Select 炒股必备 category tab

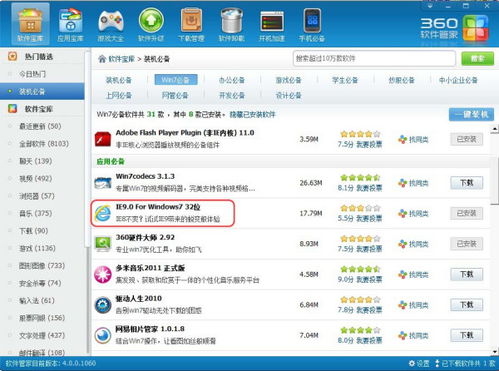coord(402,80)
